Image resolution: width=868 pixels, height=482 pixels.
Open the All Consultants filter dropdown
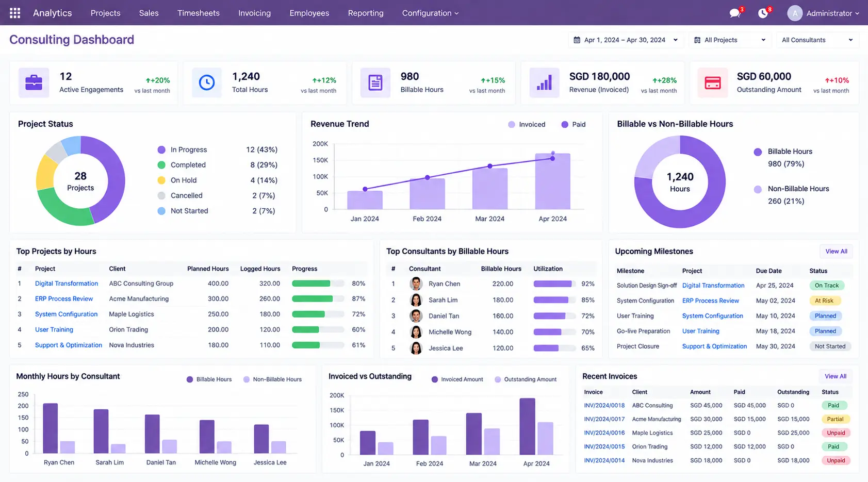tap(818, 40)
